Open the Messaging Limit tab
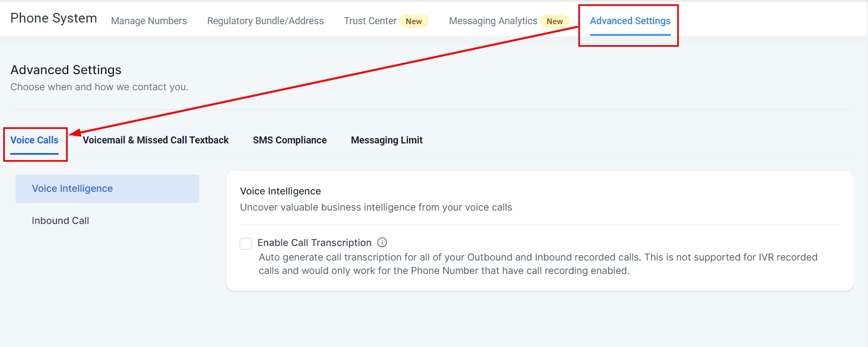 pyautogui.click(x=386, y=140)
